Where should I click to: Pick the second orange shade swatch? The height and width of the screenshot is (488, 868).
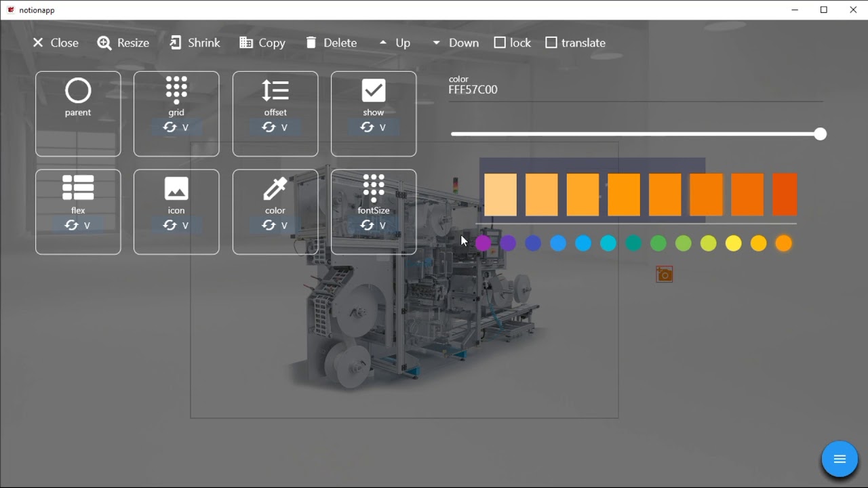pyautogui.click(x=542, y=195)
